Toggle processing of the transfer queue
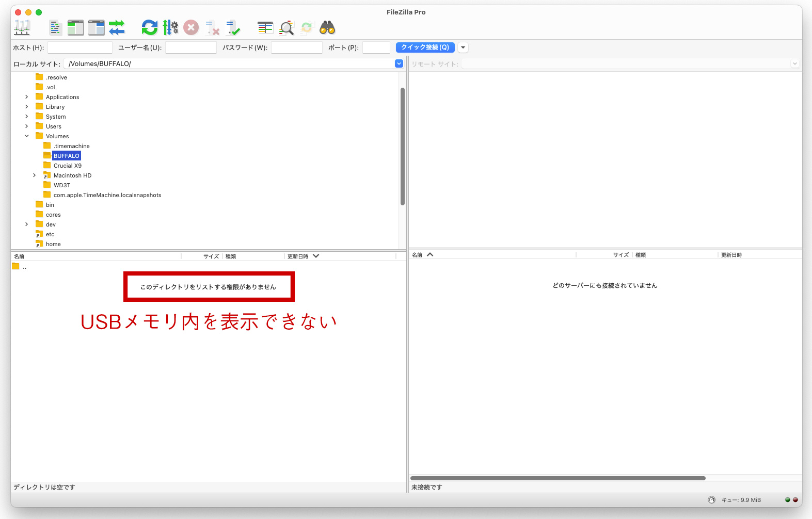Image resolution: width=812 pixels, height=519 pixels. [170, 28]
